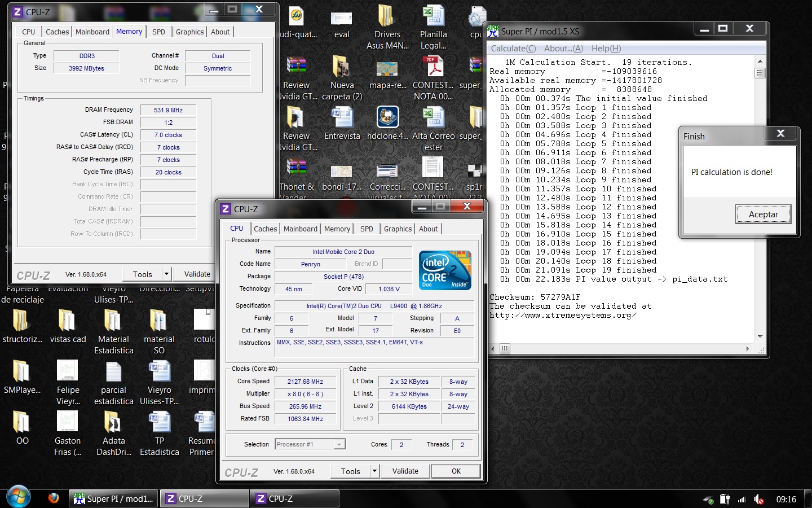Open the eval desktop icon
Image resolution: width=812 pixels, height=508 pixels.
pos(341,20)
